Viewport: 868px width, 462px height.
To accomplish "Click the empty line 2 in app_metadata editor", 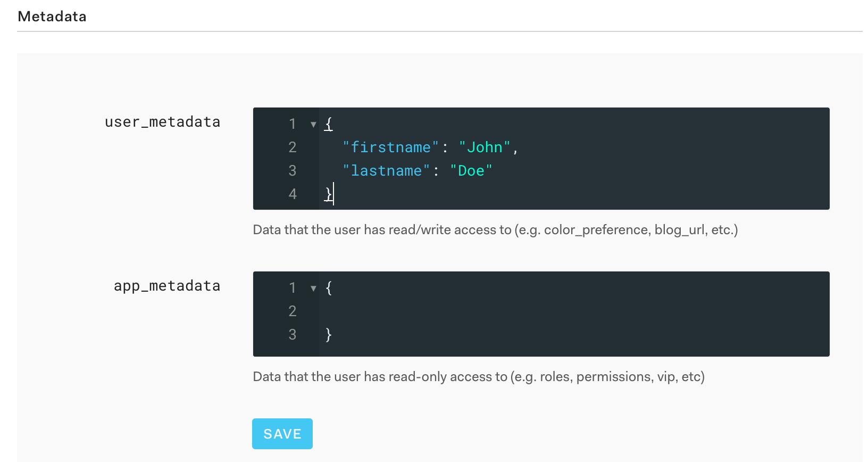I will 479,311.
